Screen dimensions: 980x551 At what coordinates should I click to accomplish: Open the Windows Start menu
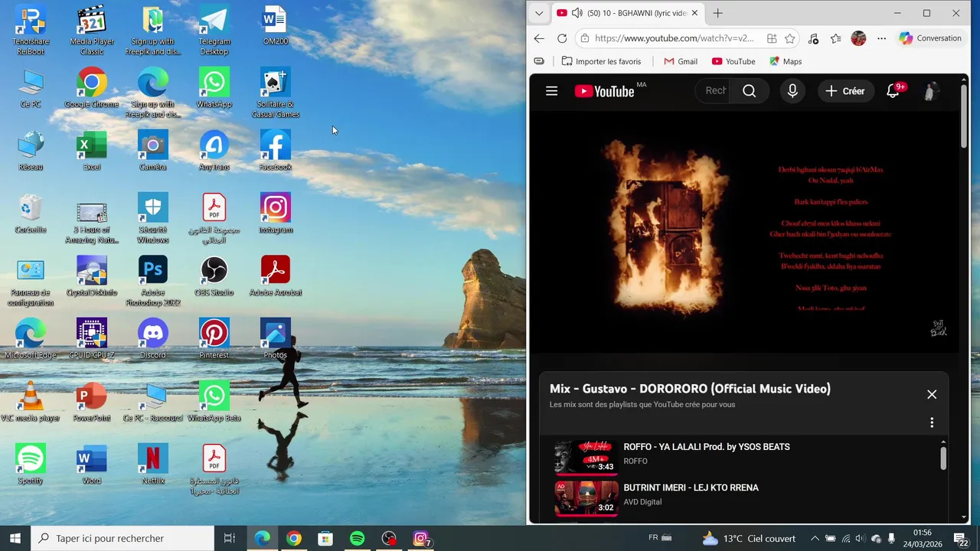tap(15, 538)
